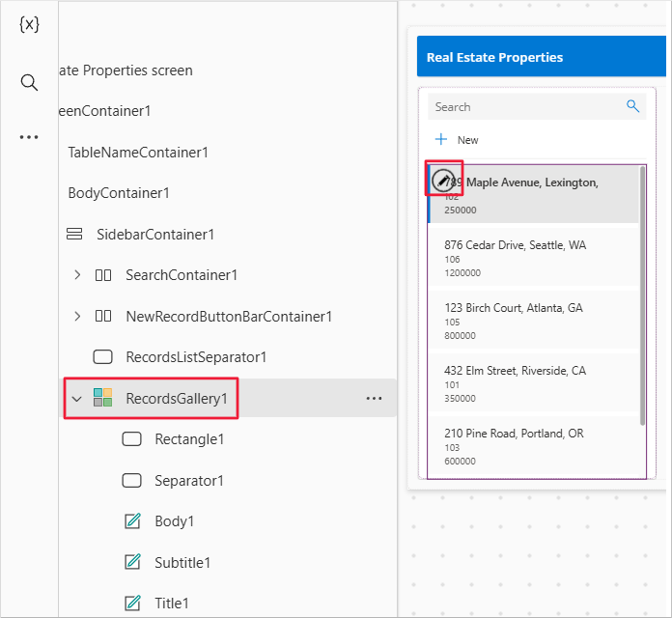Click the Separator1 shape icon
The width and height of the screenshot is (672, 618).
click(x=131, y=481)
